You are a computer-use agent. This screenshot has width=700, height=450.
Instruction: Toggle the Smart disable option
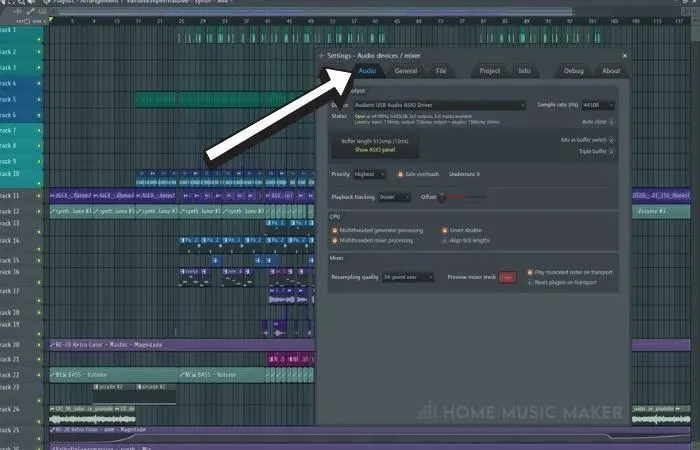445,230
